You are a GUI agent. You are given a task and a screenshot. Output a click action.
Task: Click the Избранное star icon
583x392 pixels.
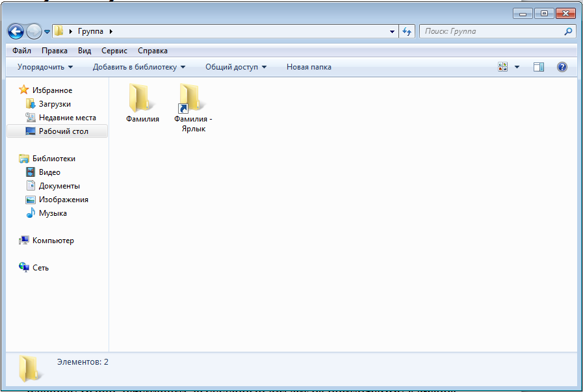click(24, 90)
